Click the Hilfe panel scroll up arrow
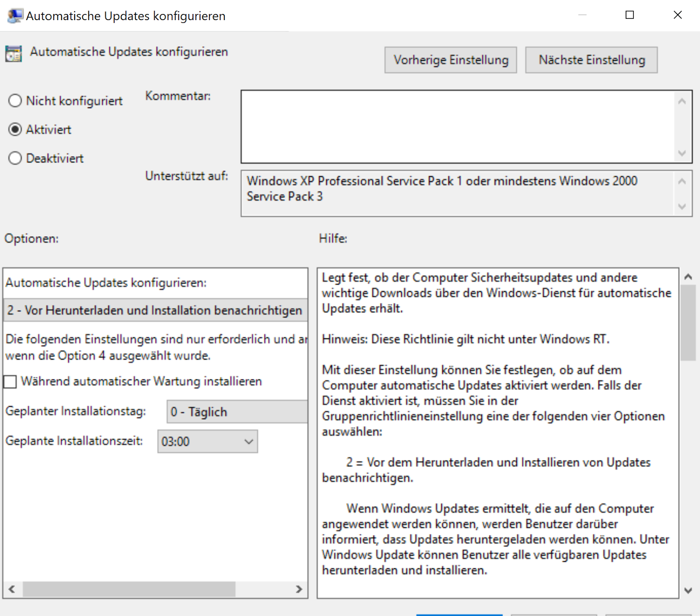Screen dimensions: 700x616 pyautogui.click(x=688, y=277)
